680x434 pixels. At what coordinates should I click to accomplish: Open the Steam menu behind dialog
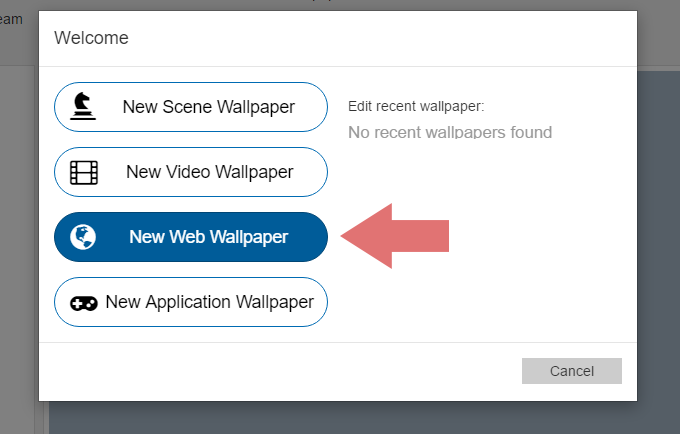tap(8, 18)
